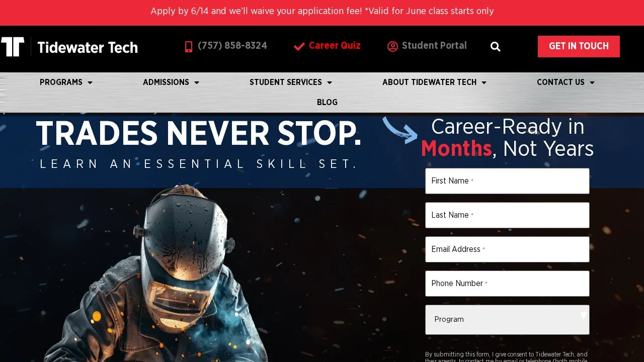644x362 pixels.
Task: Click the red word "Months"
Action: pyautogui.click(x=456, y=149)
